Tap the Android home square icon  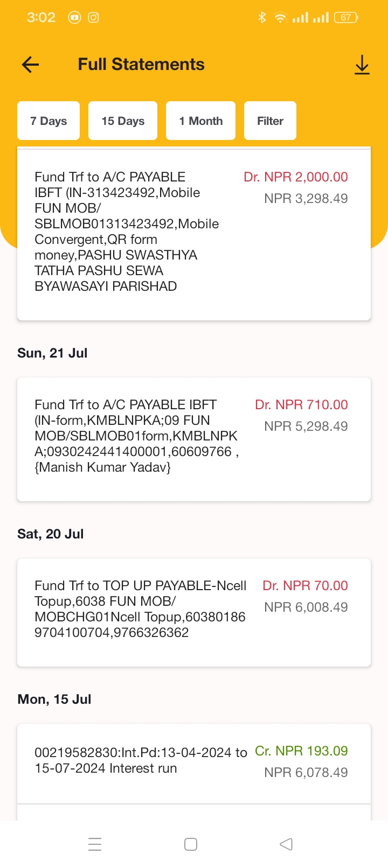coord(191,844)
